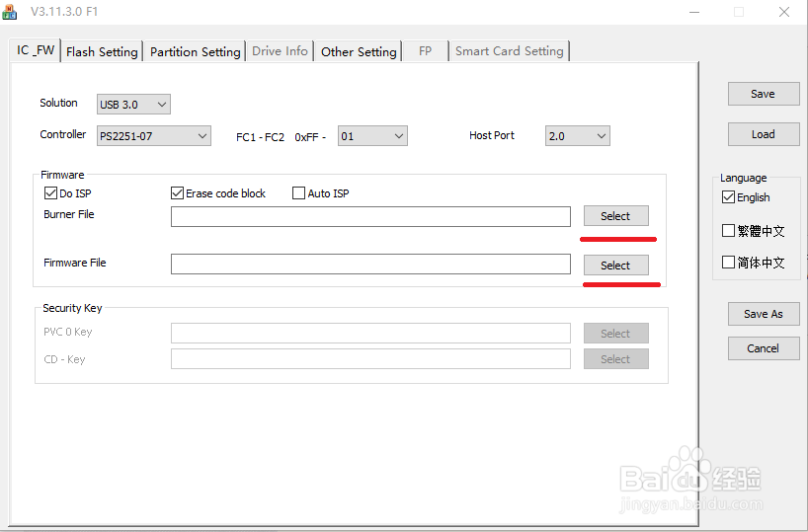Click the app icon in title bar

click(x=9, y=11)
